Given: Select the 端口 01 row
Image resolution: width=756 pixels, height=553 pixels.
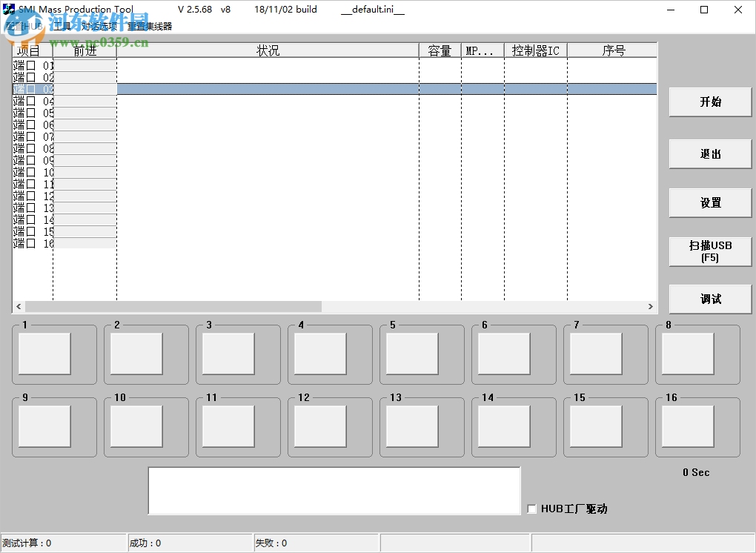Looking at the screenshot, I should [334, 65].
